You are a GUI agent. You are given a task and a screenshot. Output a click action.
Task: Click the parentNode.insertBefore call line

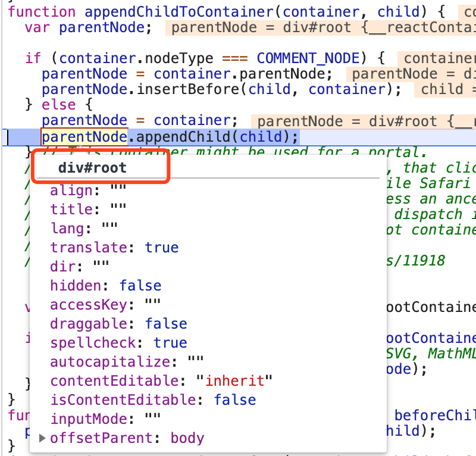click(x=221, y=89)
